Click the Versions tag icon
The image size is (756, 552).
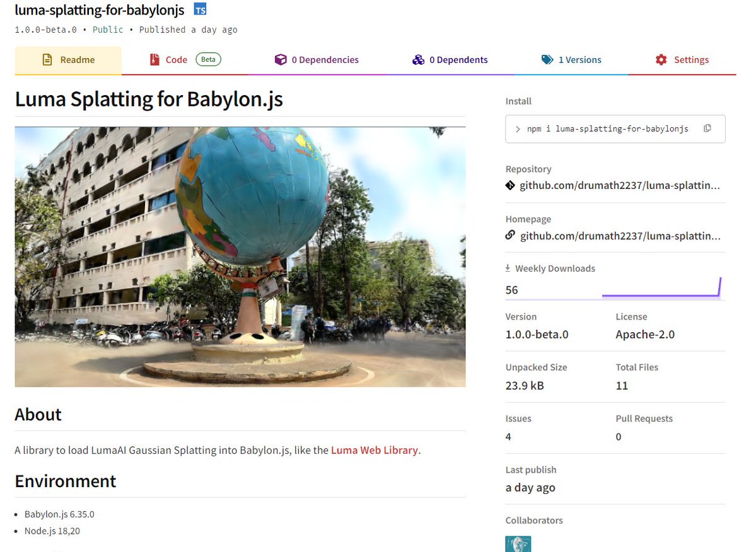click(x=548, y=59)
